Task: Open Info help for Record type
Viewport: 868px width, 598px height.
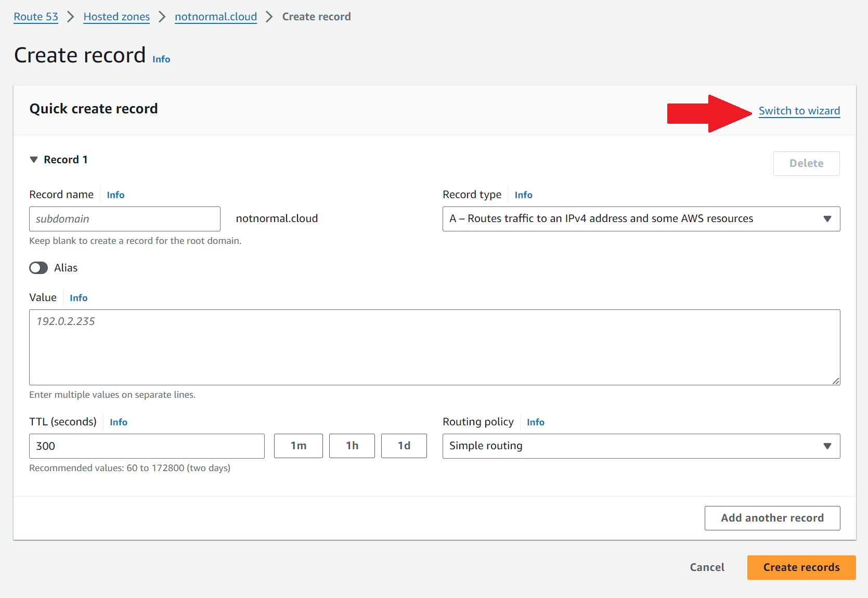Action: [523, 194]
